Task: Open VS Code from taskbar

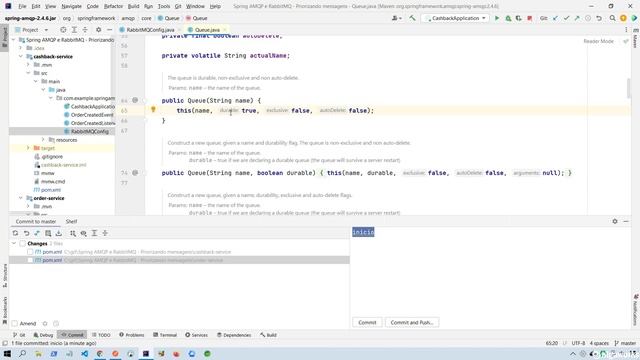Action: [84, 353]
